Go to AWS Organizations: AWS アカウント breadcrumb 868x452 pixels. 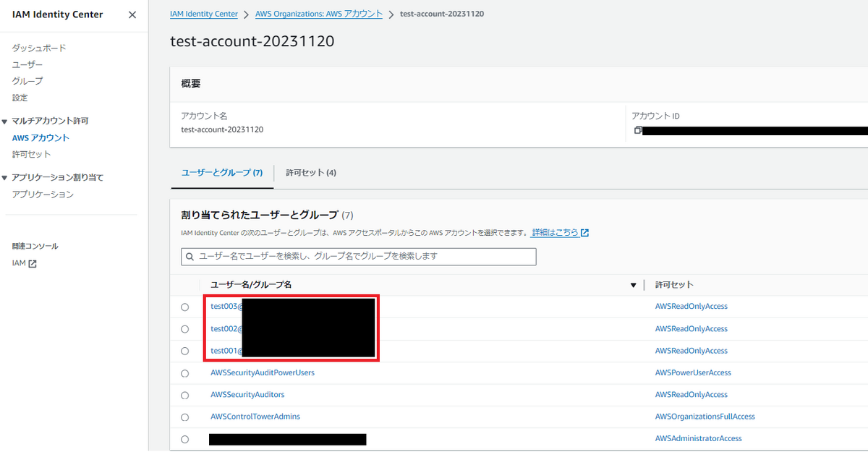(319, 14)
